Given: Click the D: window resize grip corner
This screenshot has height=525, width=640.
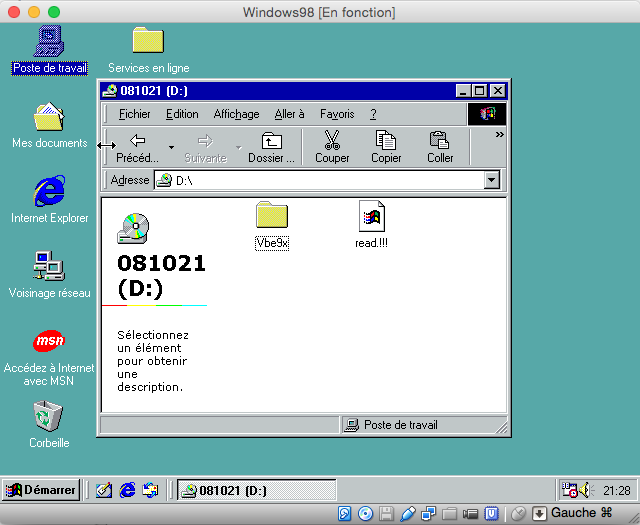Looking at the screenshot, I should pos(502,427).
